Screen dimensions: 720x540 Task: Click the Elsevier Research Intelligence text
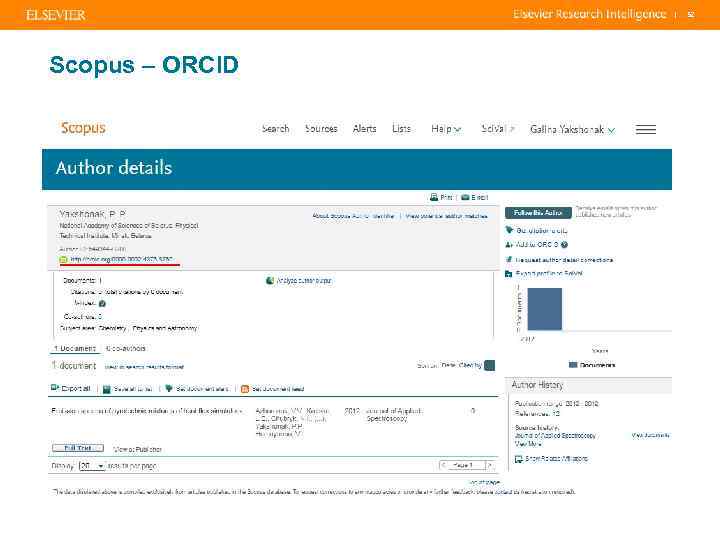[590, 14]
